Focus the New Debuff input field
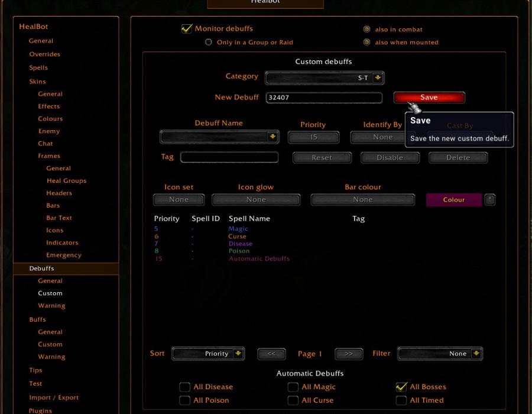Screen dimensions: 532x414 click(324, 98)
